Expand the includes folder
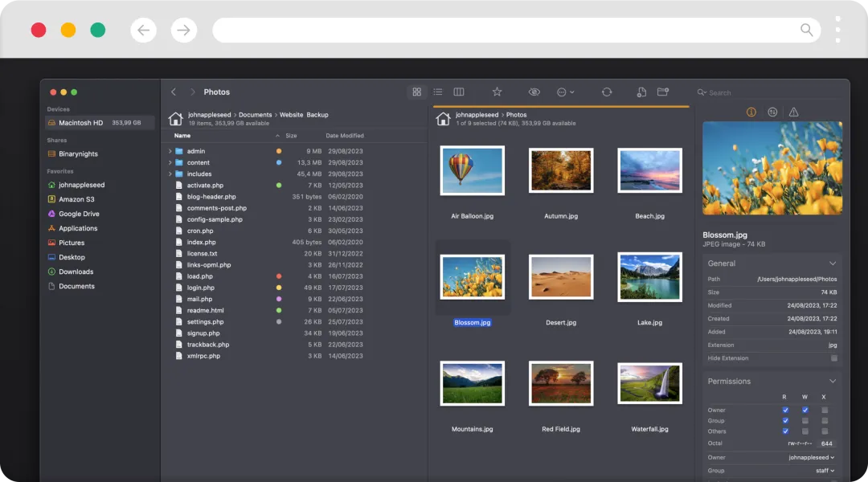Image resolution: width=868 pixels, height=482 pixels. click(x=170, y=174)
